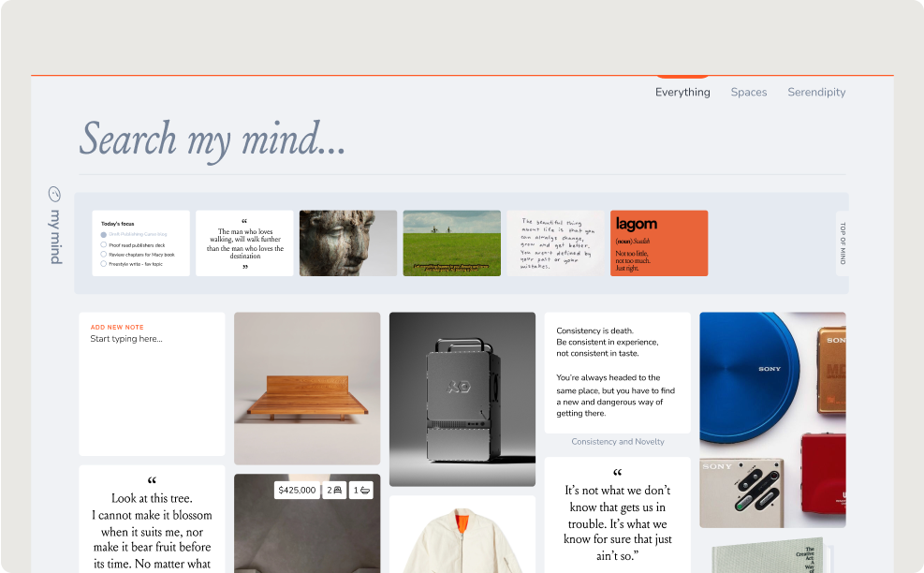The height and width of the screenshot is (573, 924).
Task: Select the Everything tab
Action: [682, 92]
